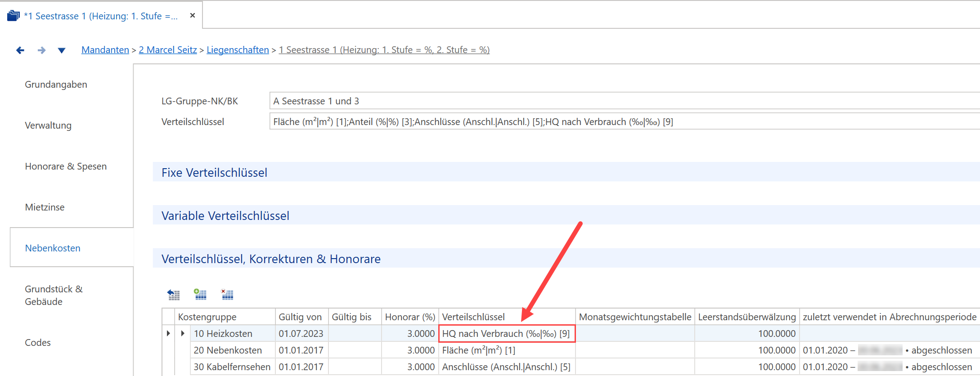Collapse the Verteilschlüssel, Korrekturen & Honorare section
Image resolution: width=980 pixels, height=376 pixels.
566,259
